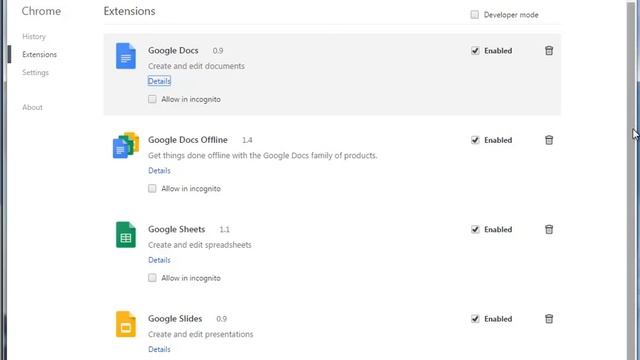The image size is (640, 360).
Task: Enable Developer mode checkbox
Action: coord(474,15)
